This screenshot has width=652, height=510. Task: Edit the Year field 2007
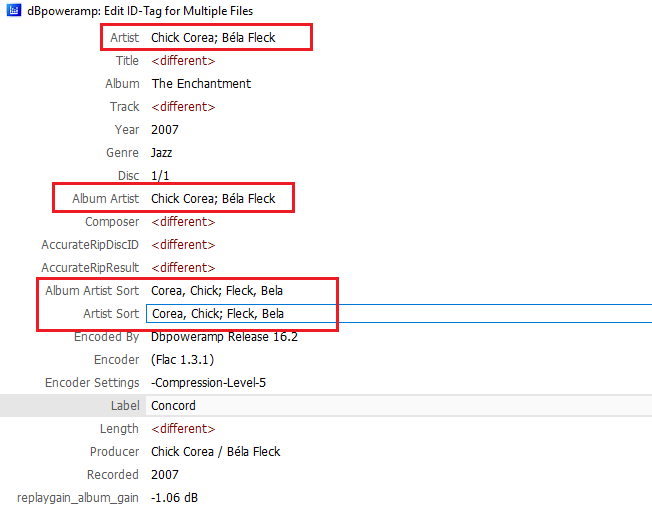165,130
